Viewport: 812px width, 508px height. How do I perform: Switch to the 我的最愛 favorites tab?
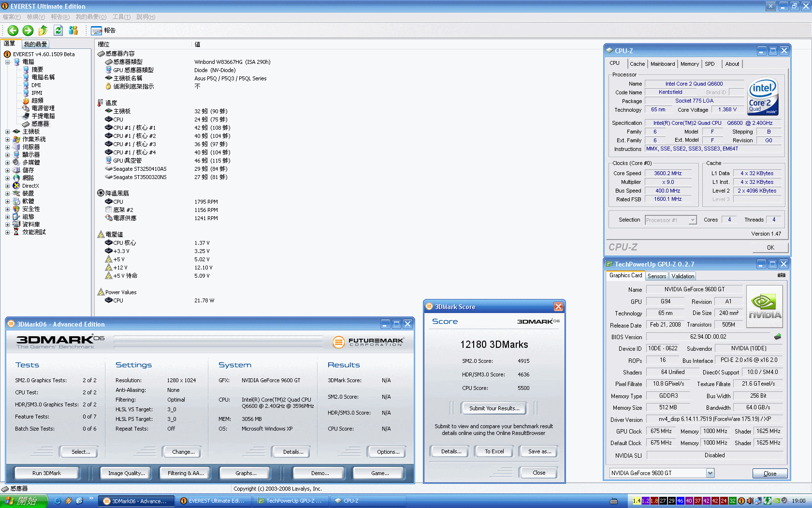tap(36, 44)
